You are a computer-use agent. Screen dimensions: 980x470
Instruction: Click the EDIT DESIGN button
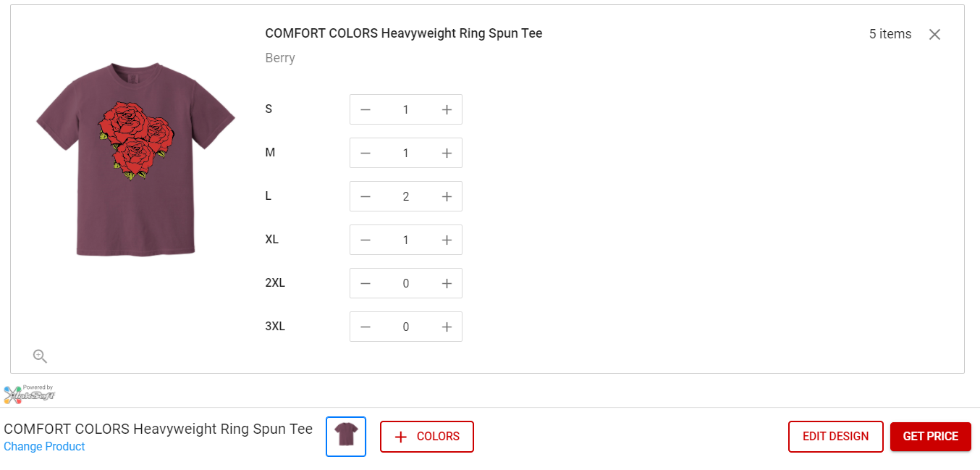(x=835, y=437)
